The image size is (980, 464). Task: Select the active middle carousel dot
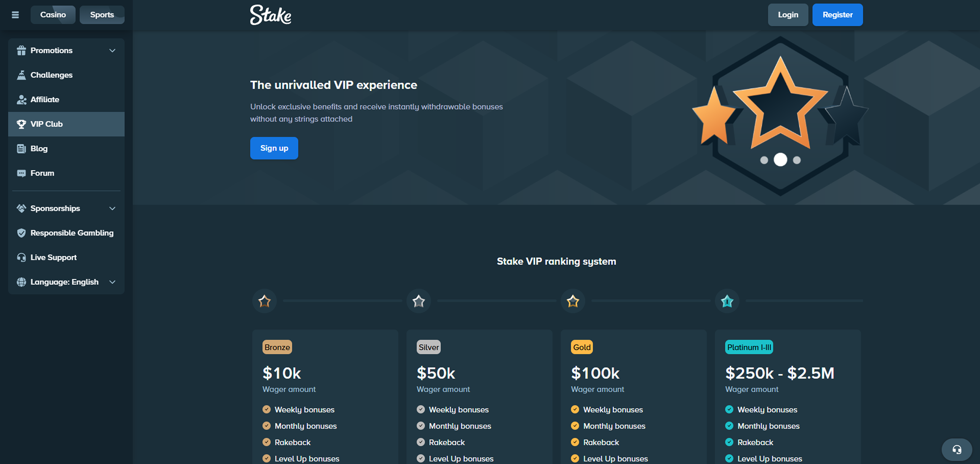point(780,159)
